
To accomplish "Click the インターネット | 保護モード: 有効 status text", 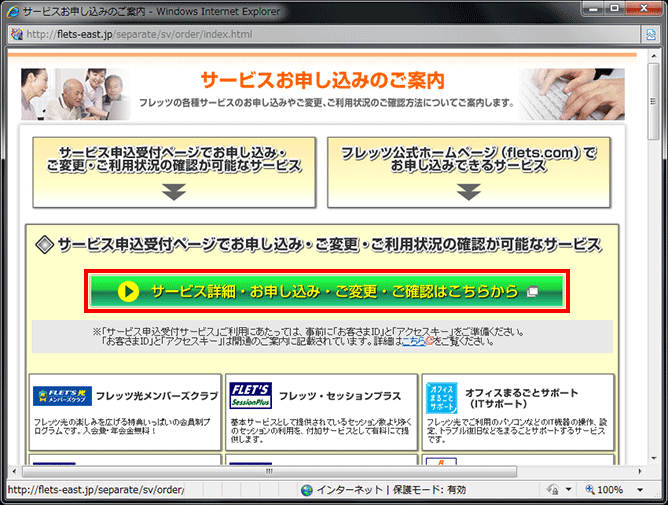I will coord(391,490).
